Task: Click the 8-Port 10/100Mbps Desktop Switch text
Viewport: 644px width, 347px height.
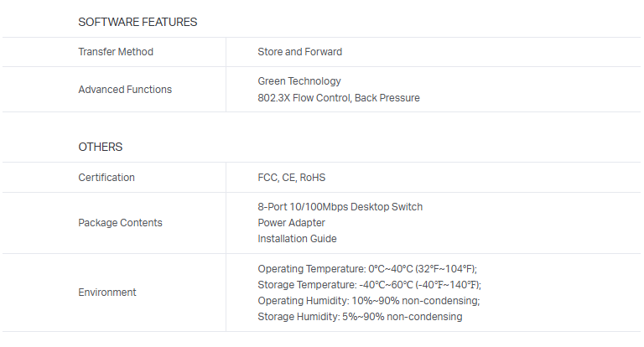Action: [x=340, y=206]
